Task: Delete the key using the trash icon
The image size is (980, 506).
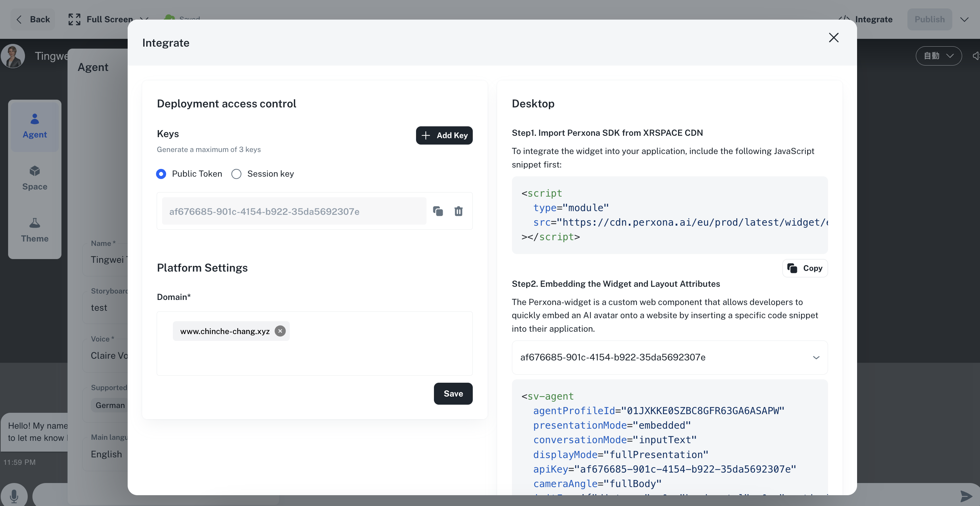Action: pyautogui.click(x=458, y=211)
